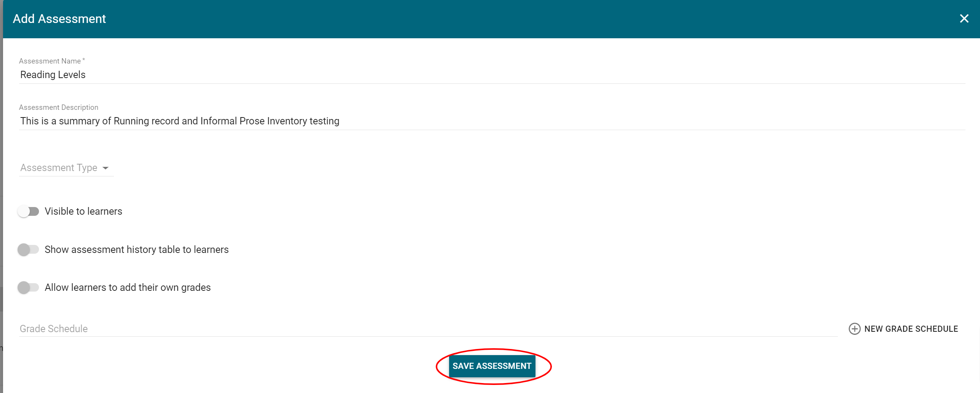Image resolution: width=980 pixels, height=393 pixels.
Task: Turn on Allow learners to add grades switch
Action: click(x=28, y=287)
